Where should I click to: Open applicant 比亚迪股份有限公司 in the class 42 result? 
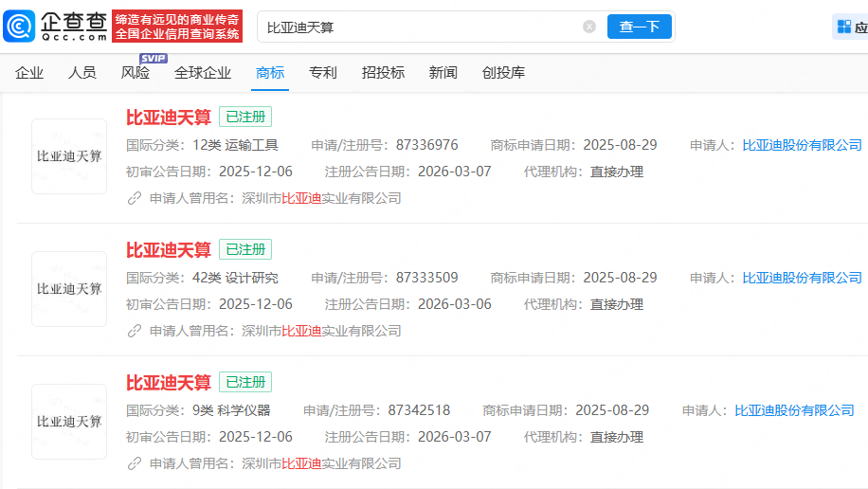(x=802, y=278)
